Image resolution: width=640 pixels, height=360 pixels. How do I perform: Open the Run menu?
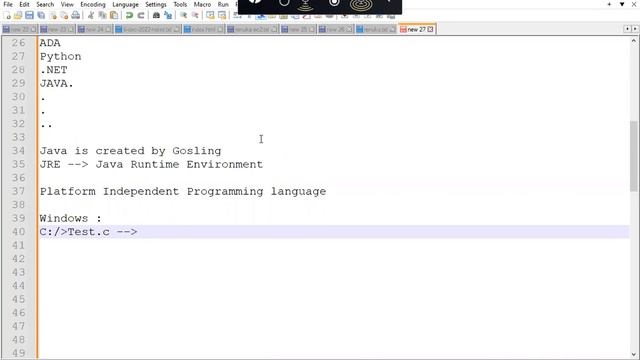tap(223, 4)
